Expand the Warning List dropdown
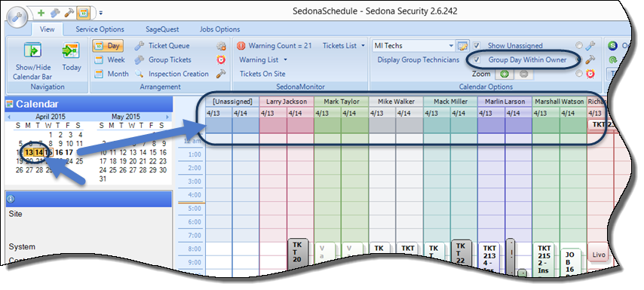 [x=263, y=60]
